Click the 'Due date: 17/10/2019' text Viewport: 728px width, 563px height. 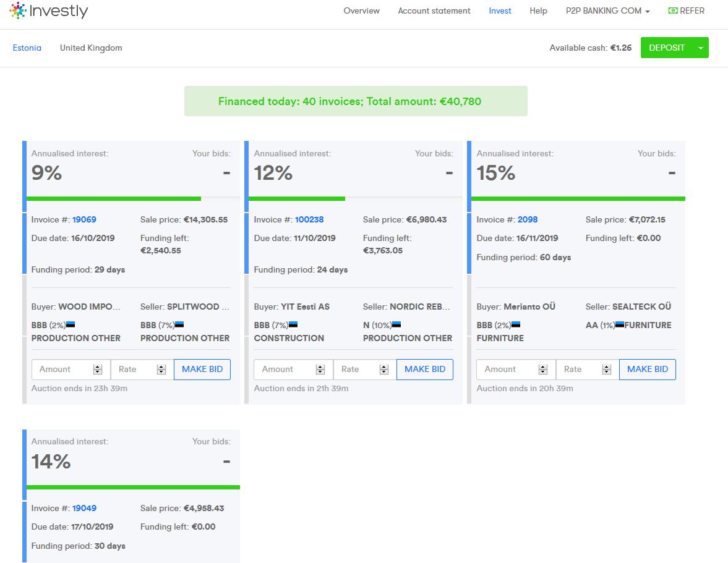(x=72, y=527)
